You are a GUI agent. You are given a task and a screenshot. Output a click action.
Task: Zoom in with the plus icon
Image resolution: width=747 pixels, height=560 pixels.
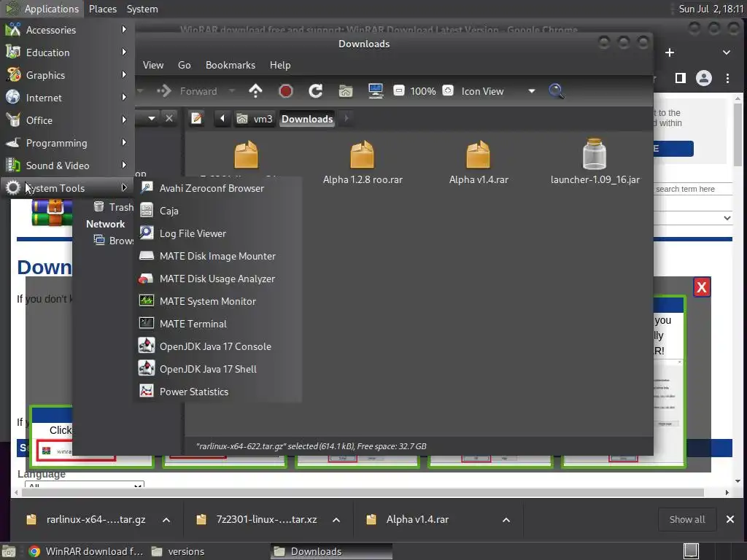pyautogui.click(x=448, y=90)
